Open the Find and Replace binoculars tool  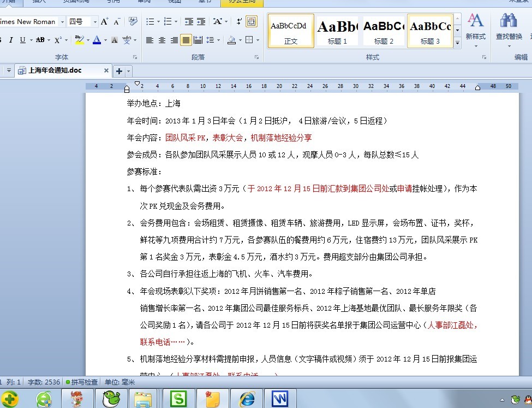[509, 26]
